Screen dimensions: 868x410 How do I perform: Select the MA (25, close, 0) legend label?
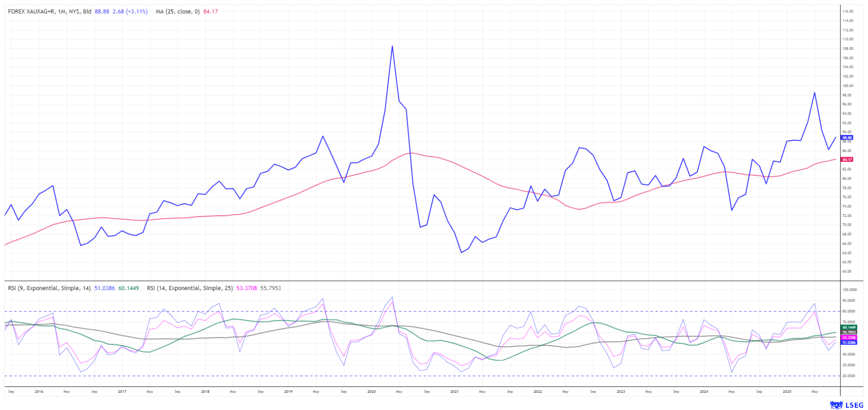(178, 12)
